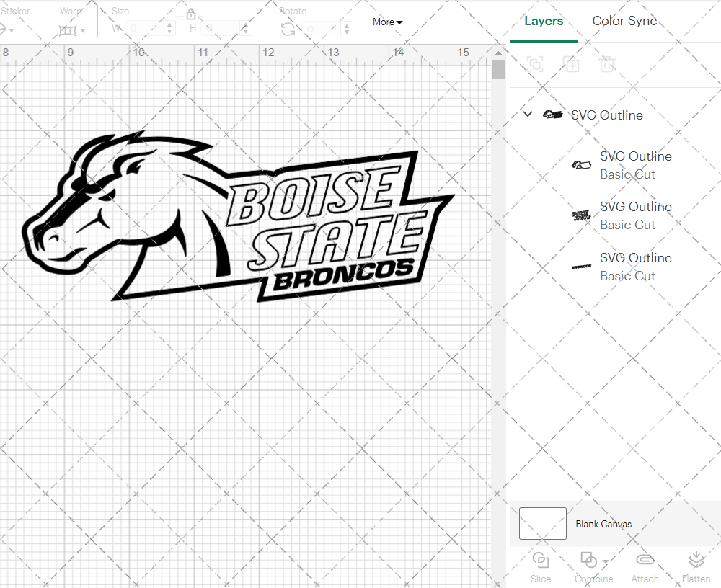Click the delete layer icon
This screenshot has height=588, width=721.
point(608,64)
